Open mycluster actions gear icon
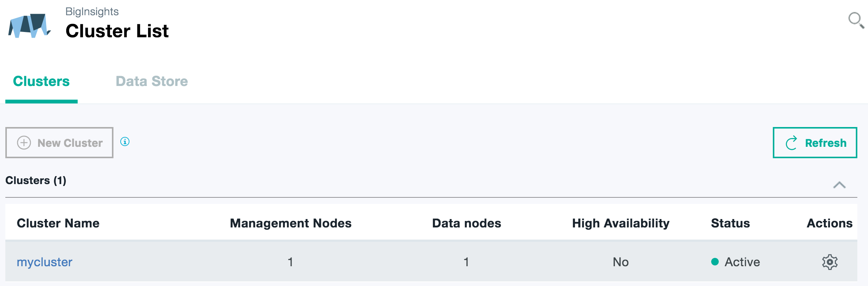 (x=830, y=262)
